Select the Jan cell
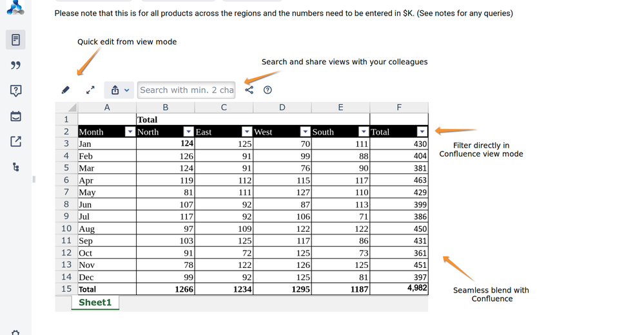This screenshot has height=335, width=644. [x=107, y=144]
